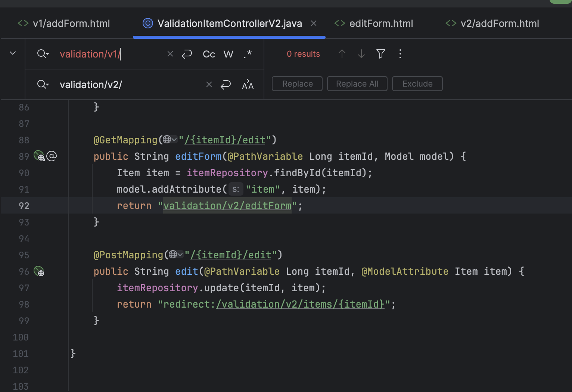
Task: Switch to v1/addForm.html tab
Action: [x=64, y=24]
